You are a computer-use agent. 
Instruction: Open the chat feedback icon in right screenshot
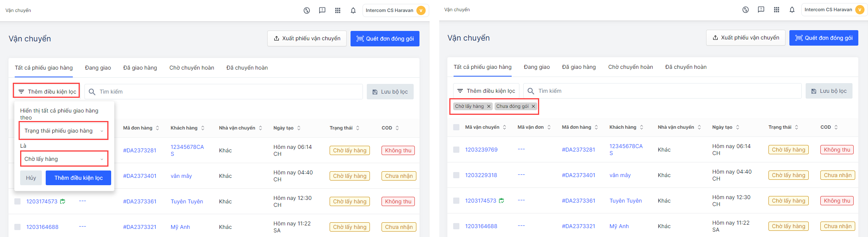coord(761,10)
